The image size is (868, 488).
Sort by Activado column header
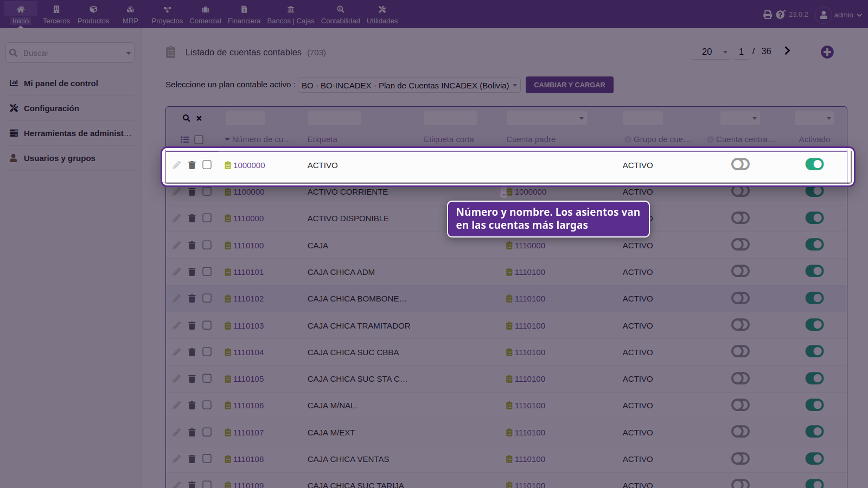[814, 139]
